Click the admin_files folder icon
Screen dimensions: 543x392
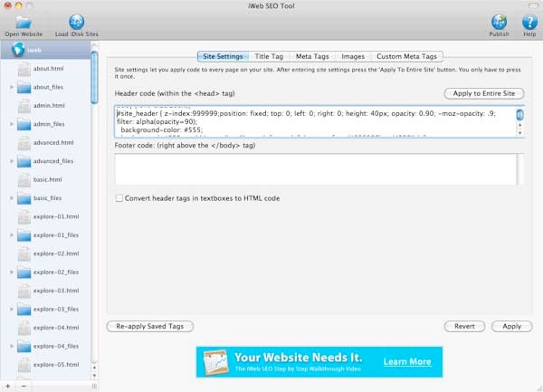24,124
